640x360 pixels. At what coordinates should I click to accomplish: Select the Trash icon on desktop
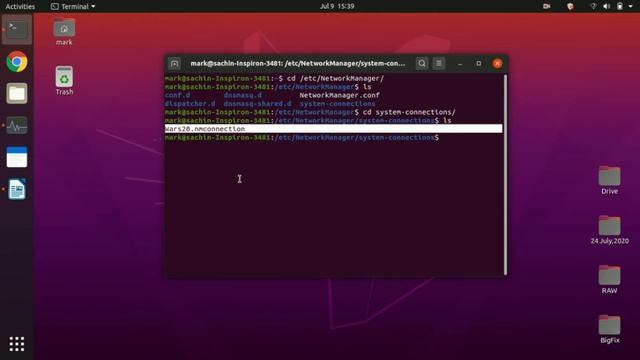click(64, 81)
